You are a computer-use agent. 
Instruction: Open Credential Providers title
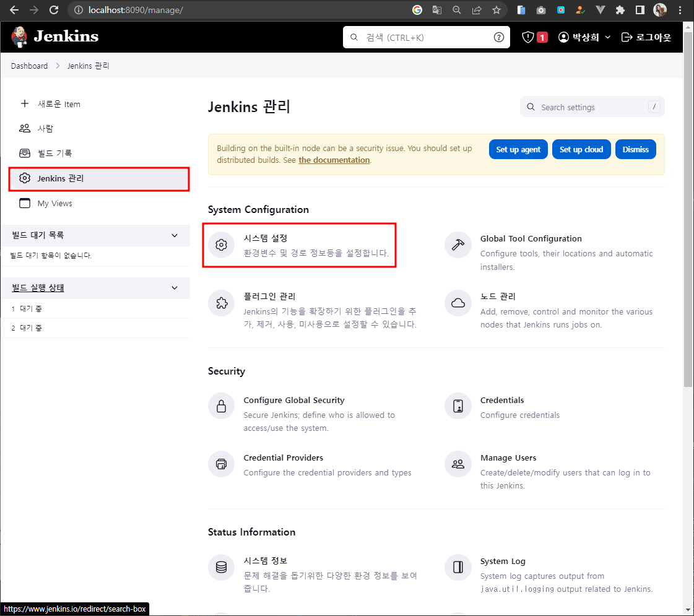[284, 458]
